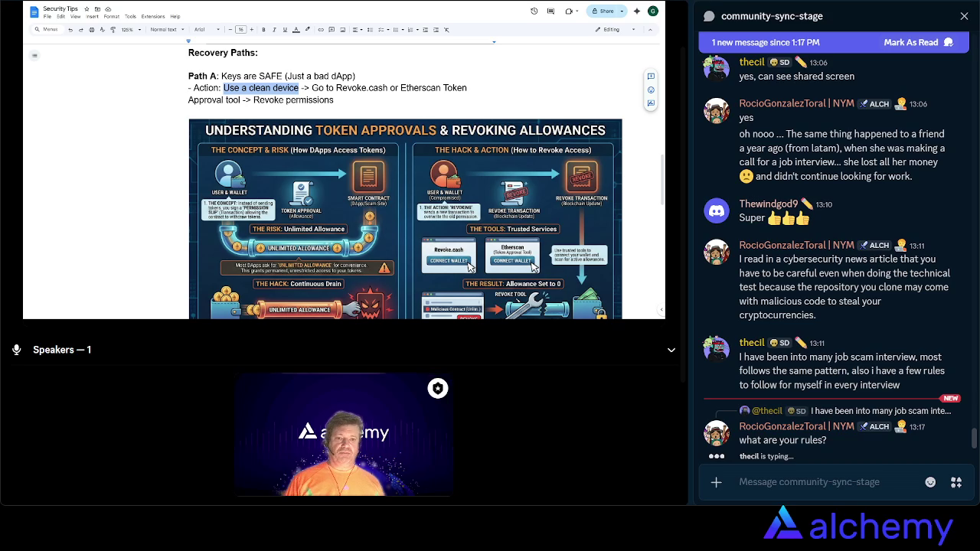Click the print icon in Docs toolbar
The width and height of the screenshot is (980, 551).
point(91,30)
